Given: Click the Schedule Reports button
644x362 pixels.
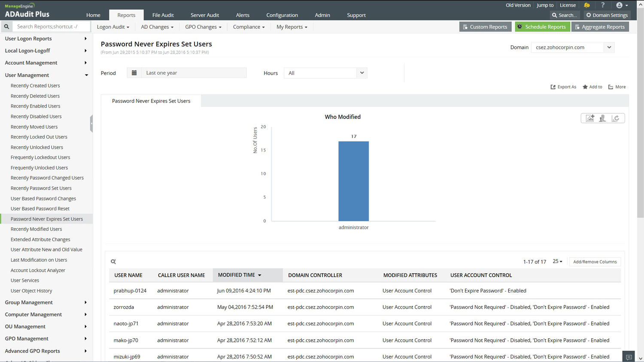Looking at the screenshot, I should pos(542,27).
